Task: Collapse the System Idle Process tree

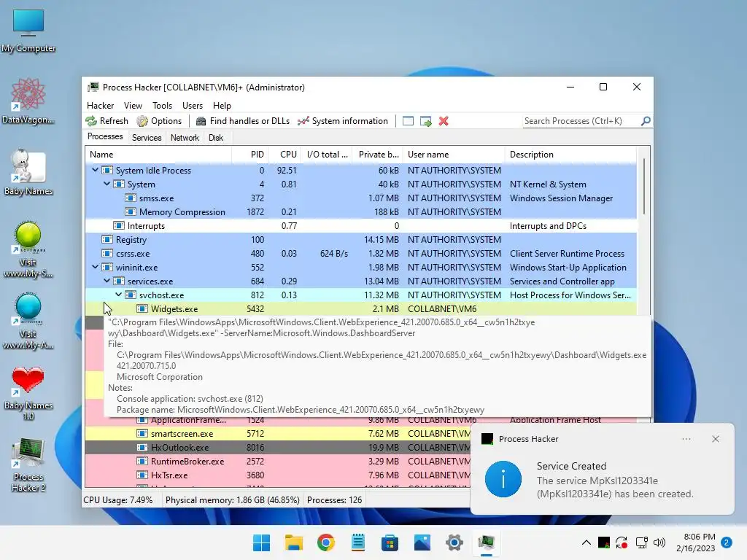Action: point(96,170)
